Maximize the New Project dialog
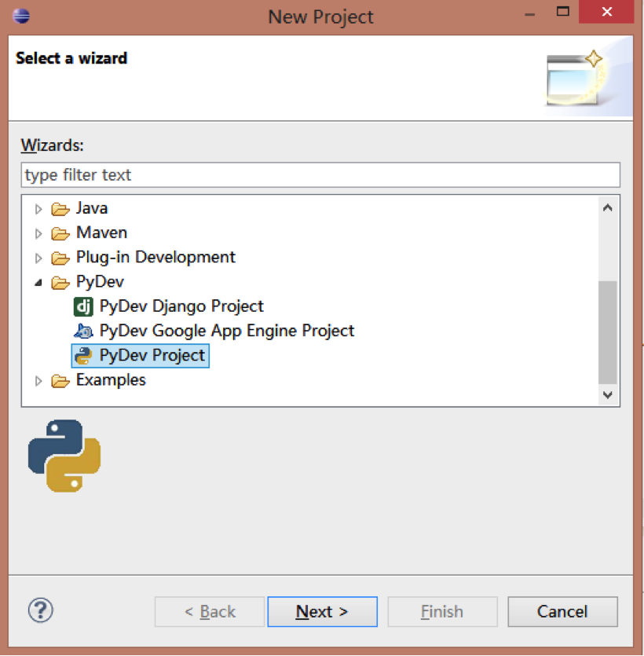This screenshot has width=644, height=656. [563, 12]
